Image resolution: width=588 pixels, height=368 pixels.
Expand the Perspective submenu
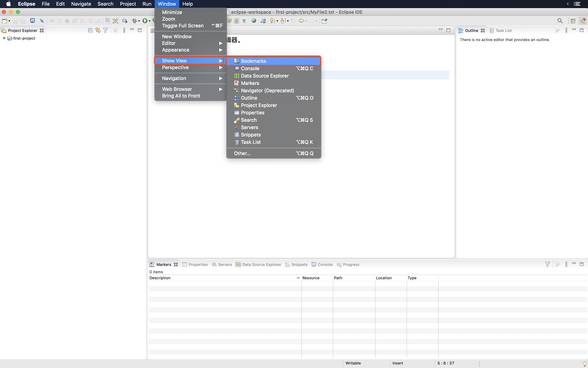(191, 67)
